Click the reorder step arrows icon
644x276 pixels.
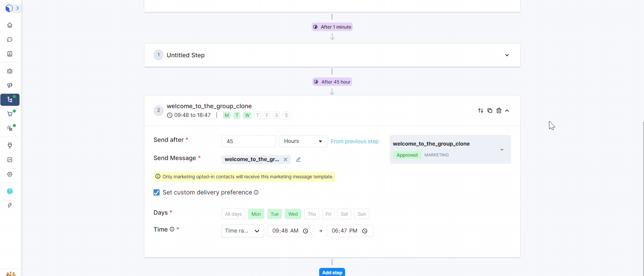click(x=481, y=111)
